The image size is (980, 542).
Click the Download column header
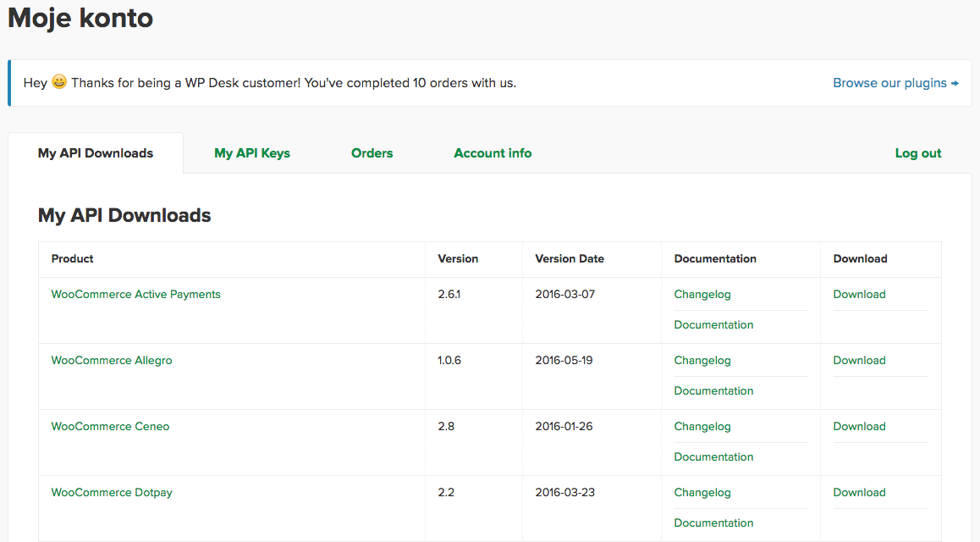click(x=860, y=259)
